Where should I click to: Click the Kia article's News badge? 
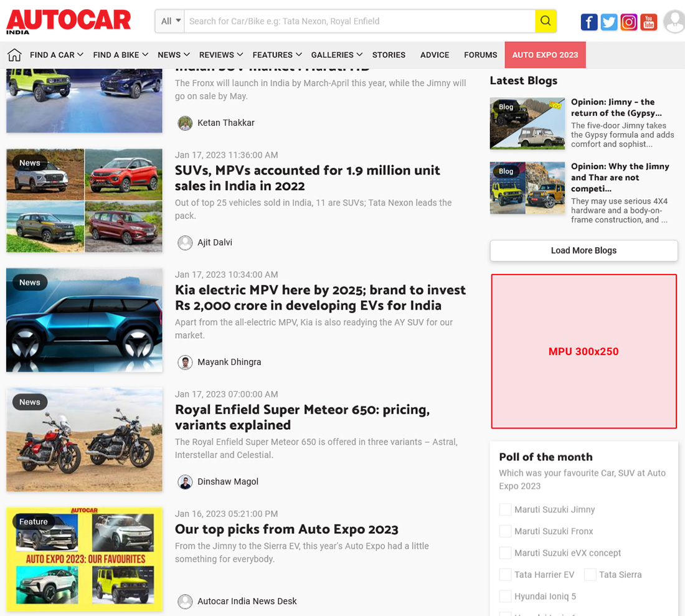click(30, 283)
